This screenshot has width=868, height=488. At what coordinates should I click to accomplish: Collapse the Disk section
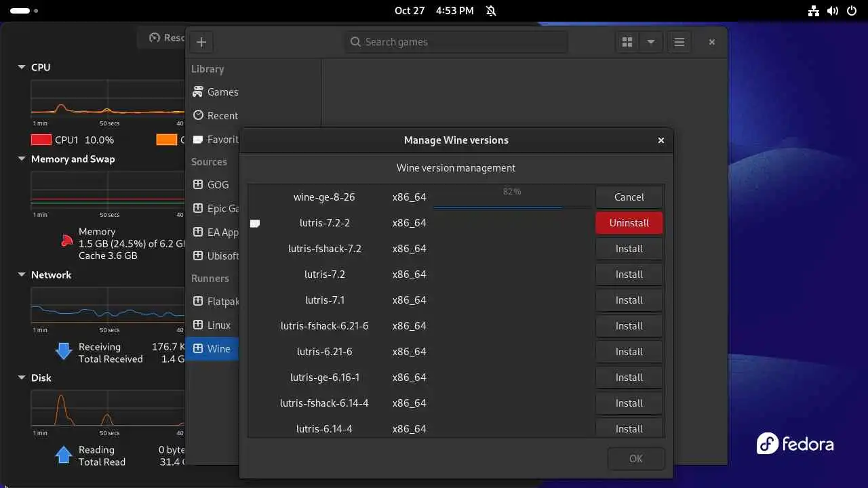(21, 378)
